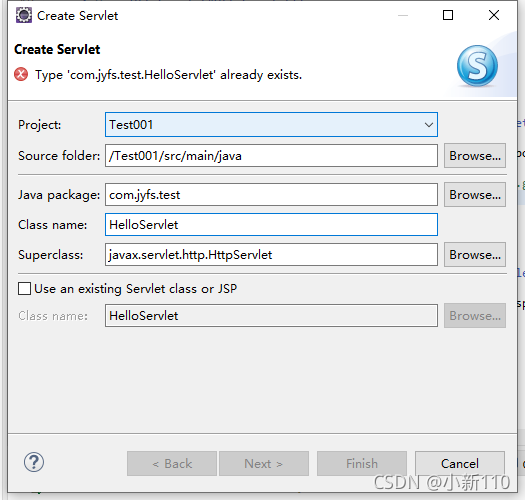
Task: Click the active Class name field
Action: [271, 224]
